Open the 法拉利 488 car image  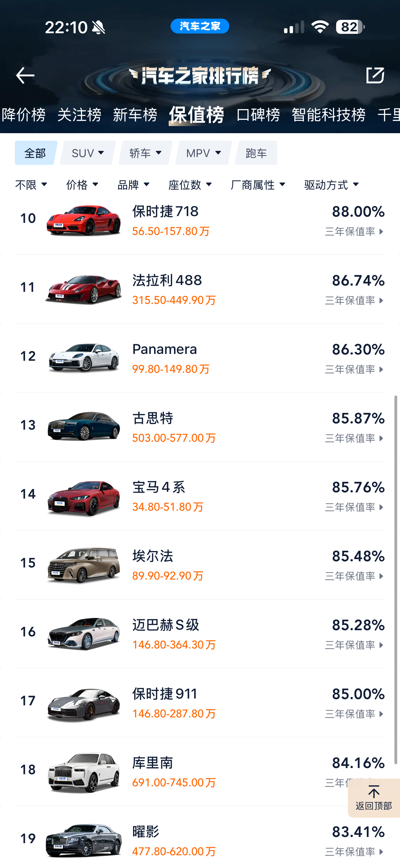coord(83,289)
